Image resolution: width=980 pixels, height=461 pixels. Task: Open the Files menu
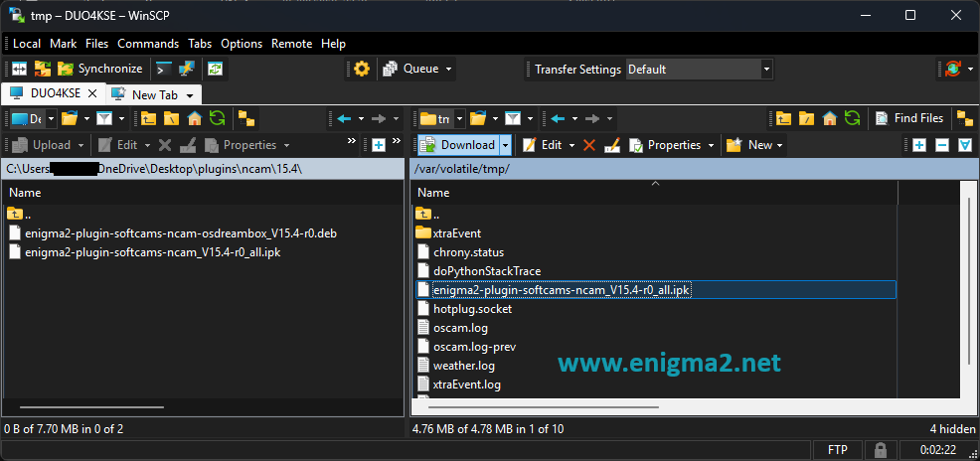pos(96,44)
